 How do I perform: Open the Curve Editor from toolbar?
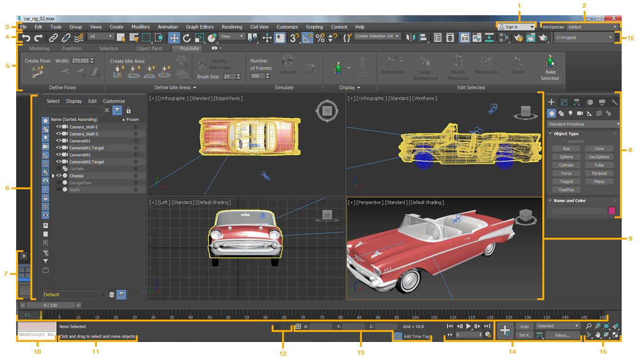click(477, 38)
